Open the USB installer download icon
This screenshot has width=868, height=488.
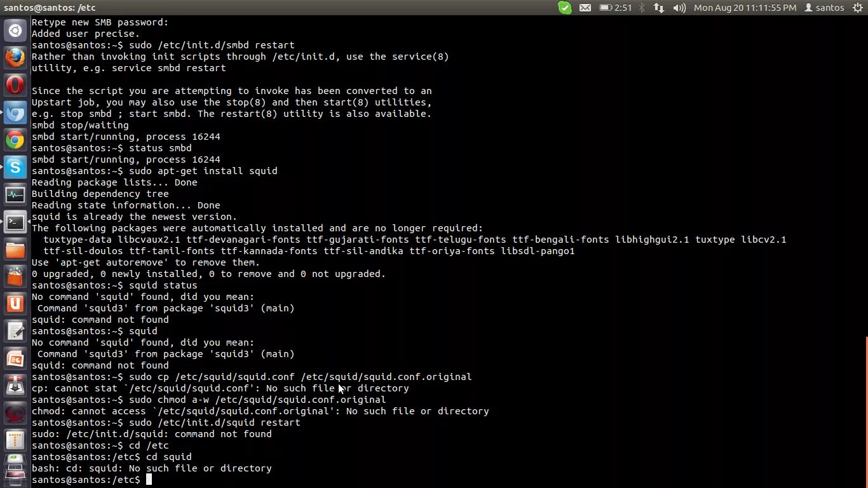coord(15,386)
